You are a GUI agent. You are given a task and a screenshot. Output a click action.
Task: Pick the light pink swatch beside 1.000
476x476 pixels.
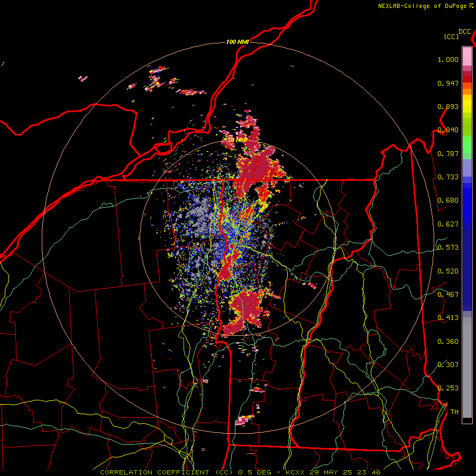click(x=467, y=57)
